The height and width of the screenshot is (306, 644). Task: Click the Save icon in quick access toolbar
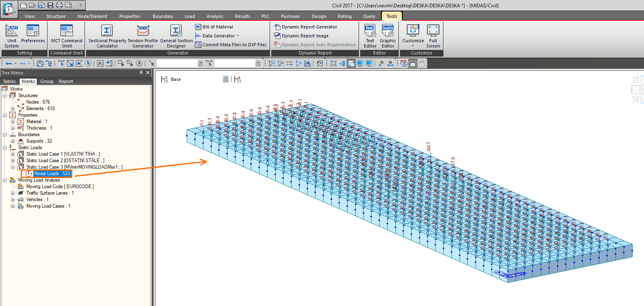pos(50,5)
